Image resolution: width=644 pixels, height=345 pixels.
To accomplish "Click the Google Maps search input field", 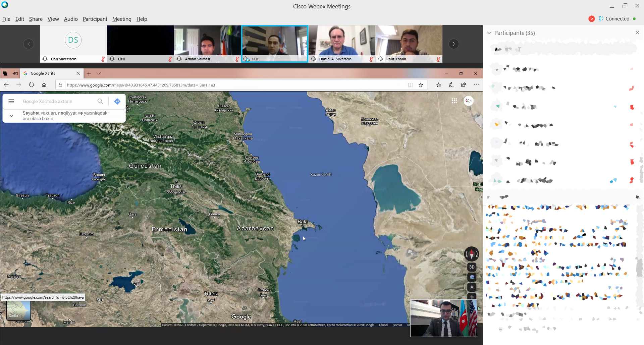I will pyautogui.click(x=57, y=101).
